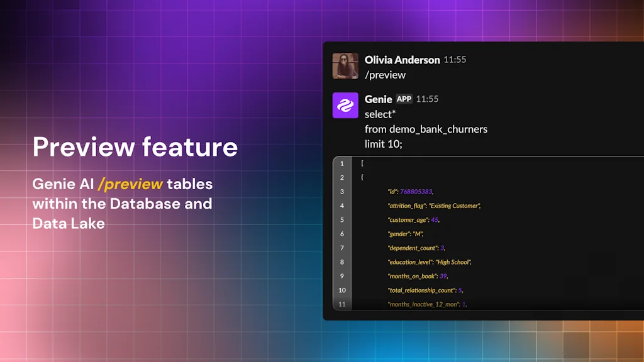Select the /preview command in Olivia's message
Image resolution: width=644 pixels, height=362 pixels.
click(386, 75)
